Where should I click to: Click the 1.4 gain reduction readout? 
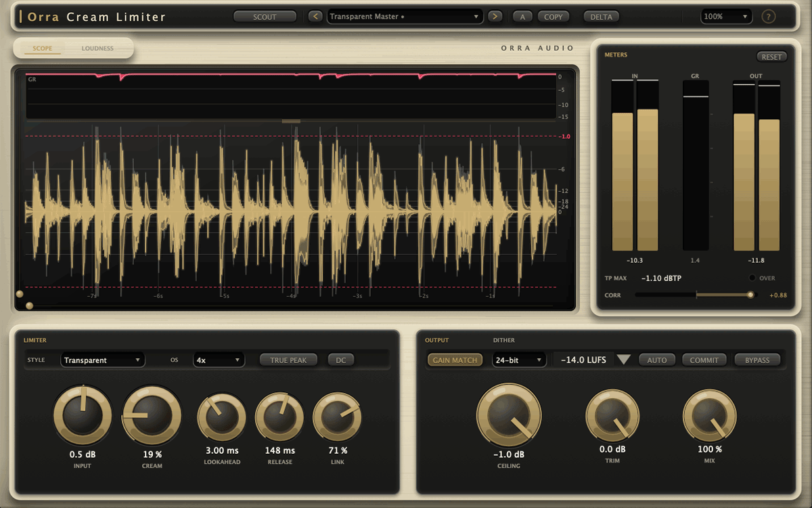pos(695,260)
